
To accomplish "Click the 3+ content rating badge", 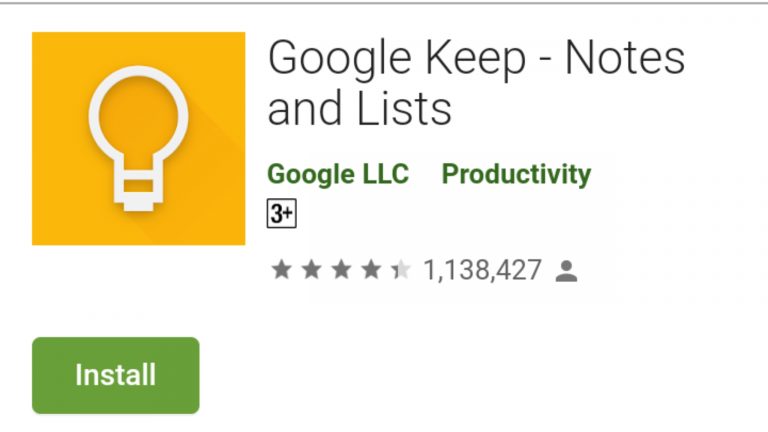I will coord(282,214).
